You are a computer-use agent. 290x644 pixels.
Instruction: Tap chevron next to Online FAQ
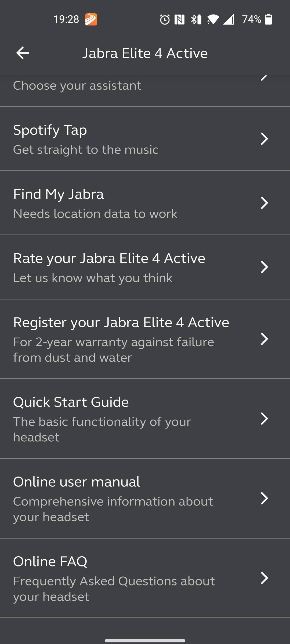point(264,578)
